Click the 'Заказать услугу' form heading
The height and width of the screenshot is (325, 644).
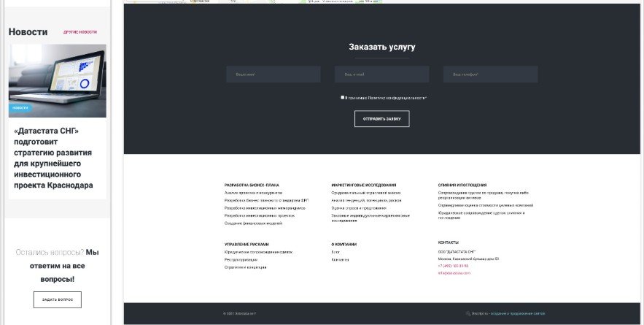click(x=382, y=47)
